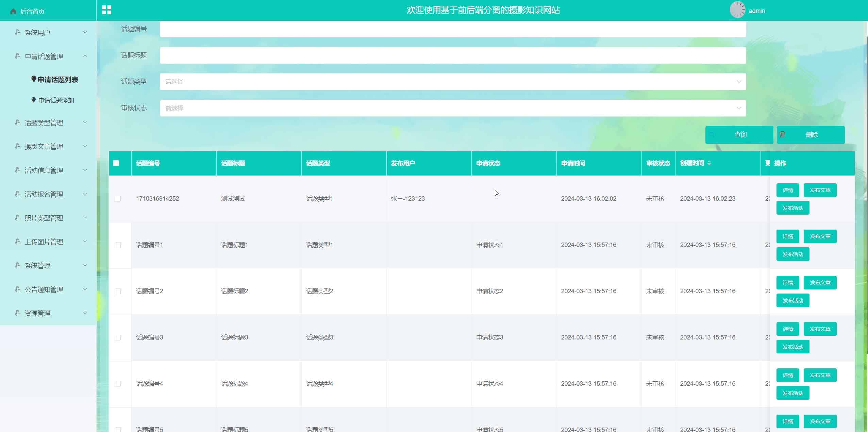Click the grid menu toggle icon
This screenshot has width=868, height=432.
point(106,10)
